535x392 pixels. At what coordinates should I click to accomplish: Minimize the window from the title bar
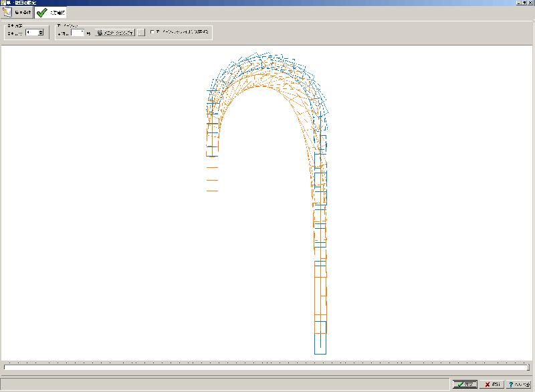click(519, 3)
